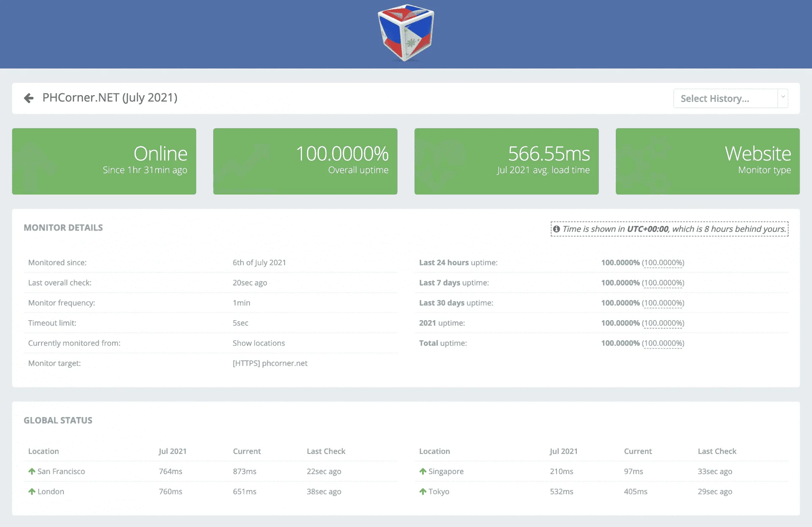
Task: Select the Overall uptime card
Action: pyautogui.click(x=305, y=161)
